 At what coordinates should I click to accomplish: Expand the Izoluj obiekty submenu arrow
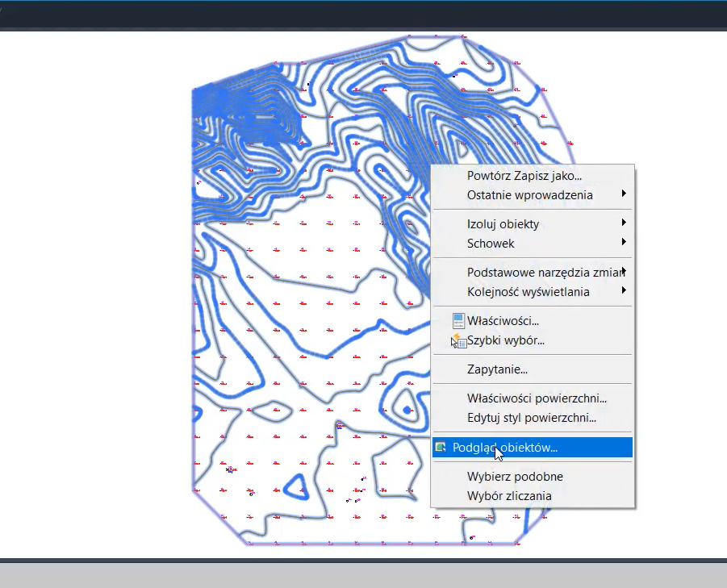pos(624,223)
